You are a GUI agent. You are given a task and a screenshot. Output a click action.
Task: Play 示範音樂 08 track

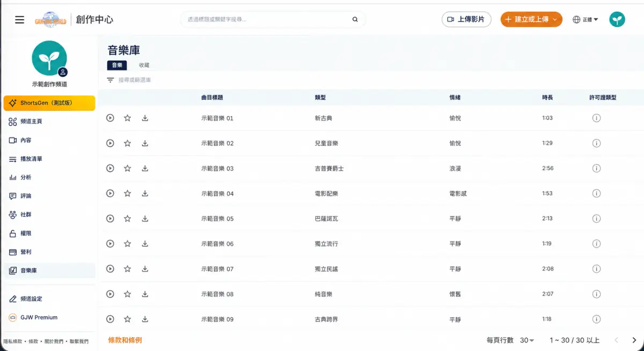tap(110, 294)
